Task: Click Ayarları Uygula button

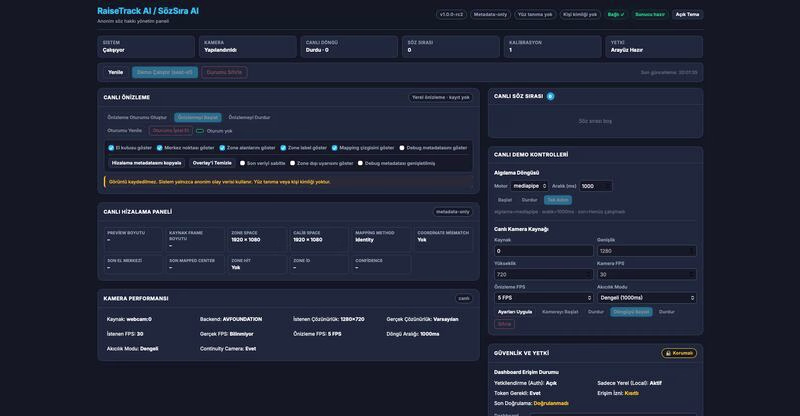Action: coord(515,312)
